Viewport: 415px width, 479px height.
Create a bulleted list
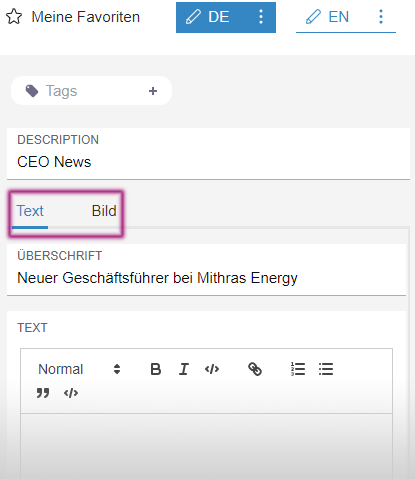tap(326, 369)
